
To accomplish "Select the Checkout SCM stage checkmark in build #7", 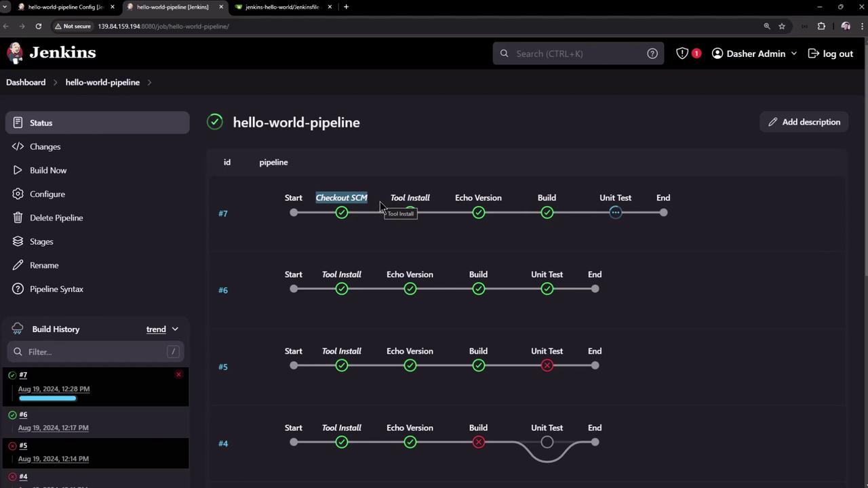I will (341, 213).
